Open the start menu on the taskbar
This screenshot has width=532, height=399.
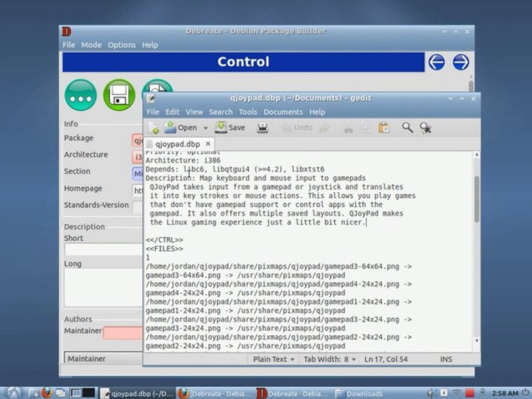click(14, 393)
